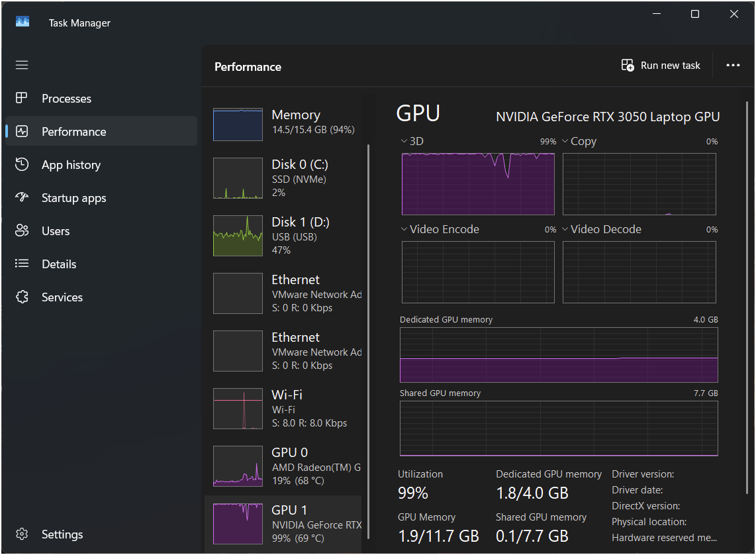The width and height of the screenshot is (756, 555).
Task: Click the Run new task button
Action: click(x=661, y=65)
